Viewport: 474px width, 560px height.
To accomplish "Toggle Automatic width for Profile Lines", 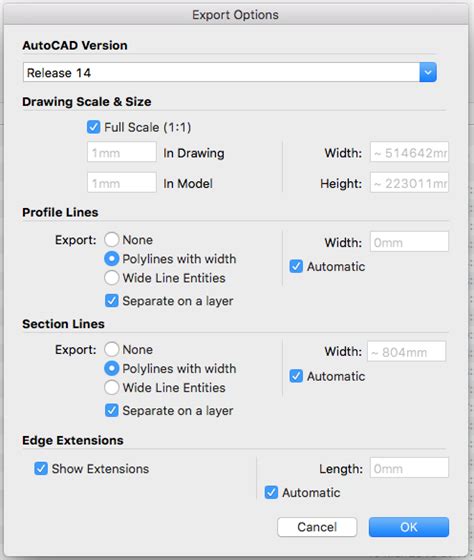I will [296, 266].
